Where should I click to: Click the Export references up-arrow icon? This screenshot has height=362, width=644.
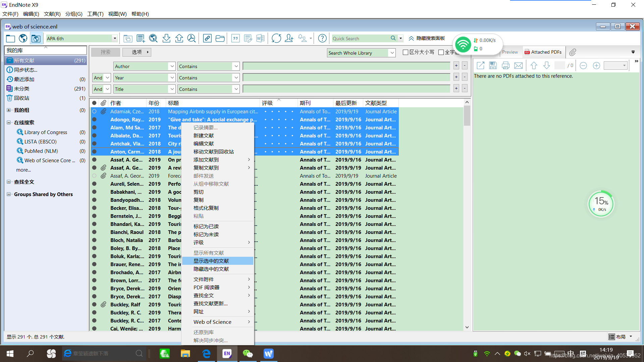tap(179, 39)
